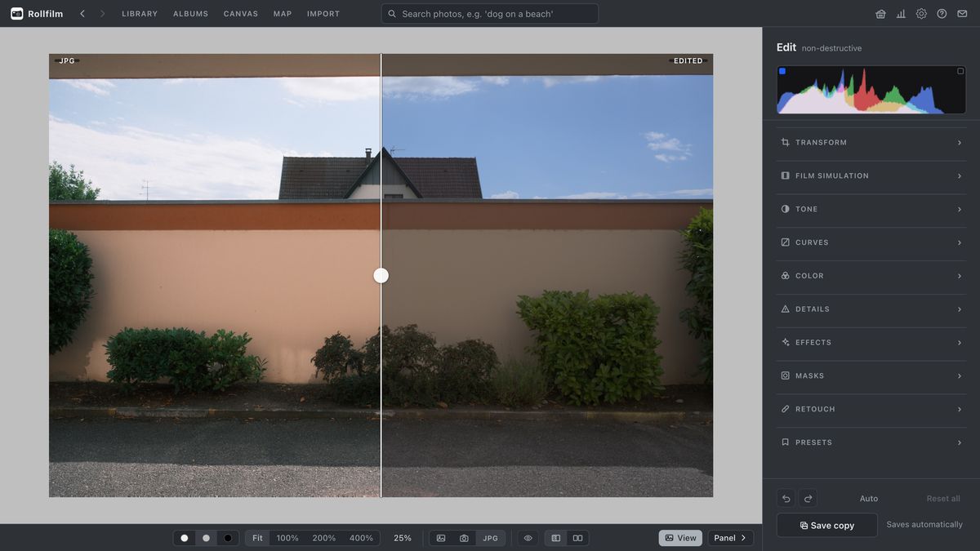
Task: Select JPG source in bottom toolbar
Action: click(490, 538)
